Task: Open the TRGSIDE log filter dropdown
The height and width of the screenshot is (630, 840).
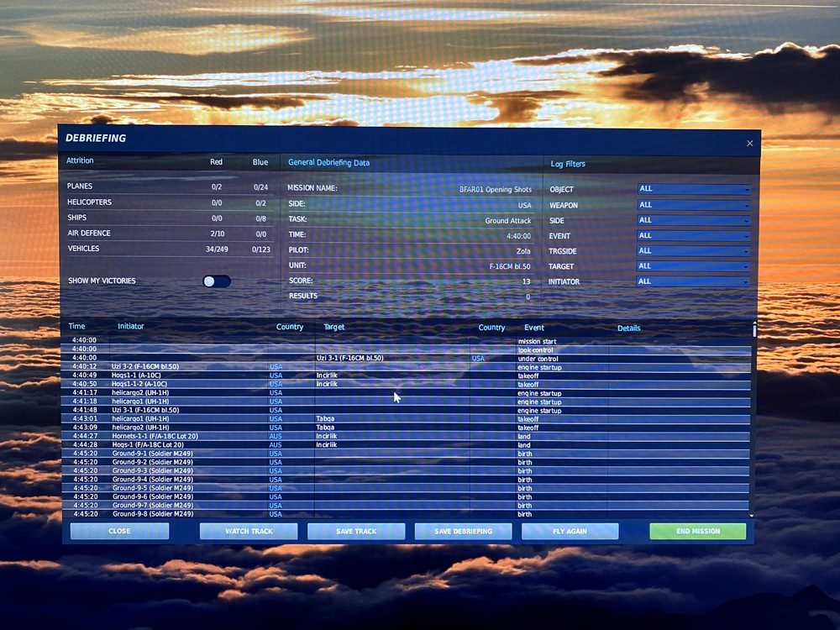Action: click(694, 250)
